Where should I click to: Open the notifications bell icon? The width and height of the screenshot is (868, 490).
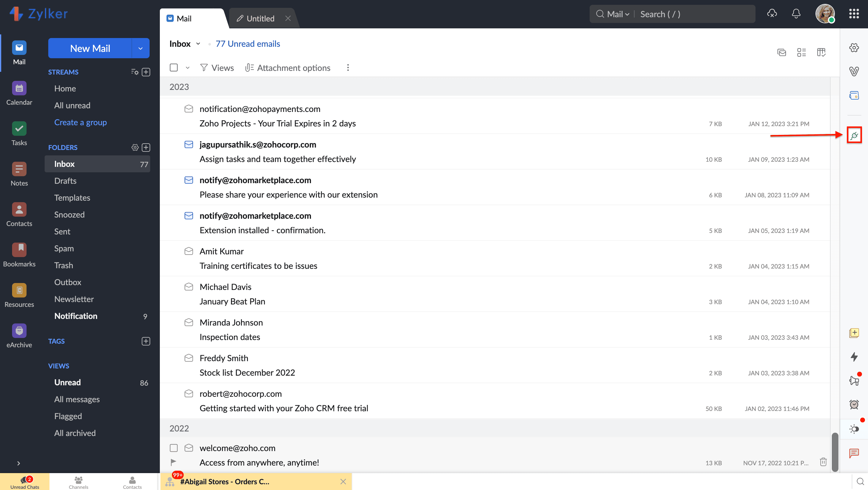[796, 14]
